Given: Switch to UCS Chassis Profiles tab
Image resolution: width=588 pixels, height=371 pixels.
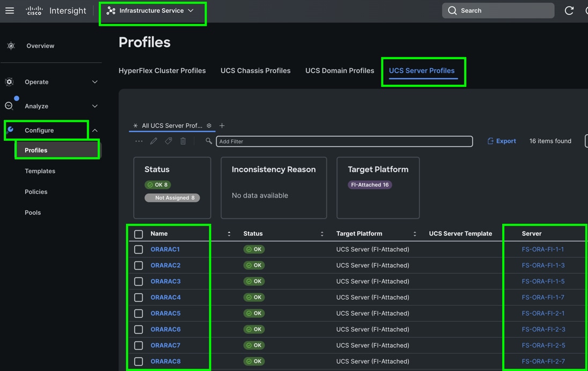Looking at the screenshot, I should pyautogui.click(x=255, y=71).
